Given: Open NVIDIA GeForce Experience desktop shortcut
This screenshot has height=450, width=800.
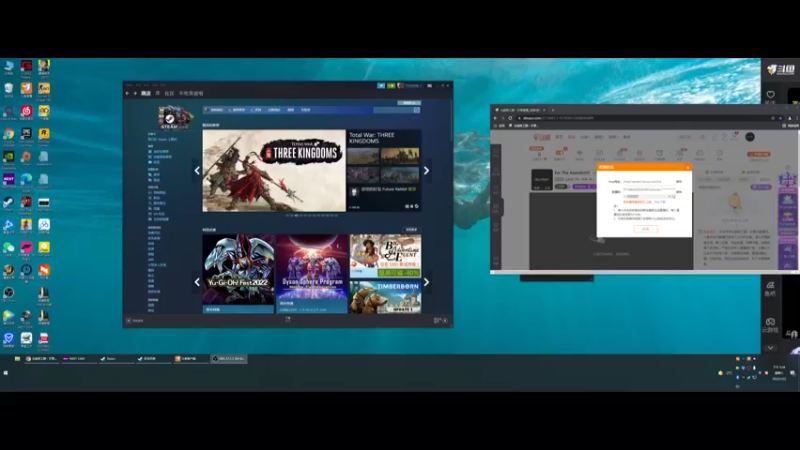Looking at the screenshot, I should (x=9, y=158).
